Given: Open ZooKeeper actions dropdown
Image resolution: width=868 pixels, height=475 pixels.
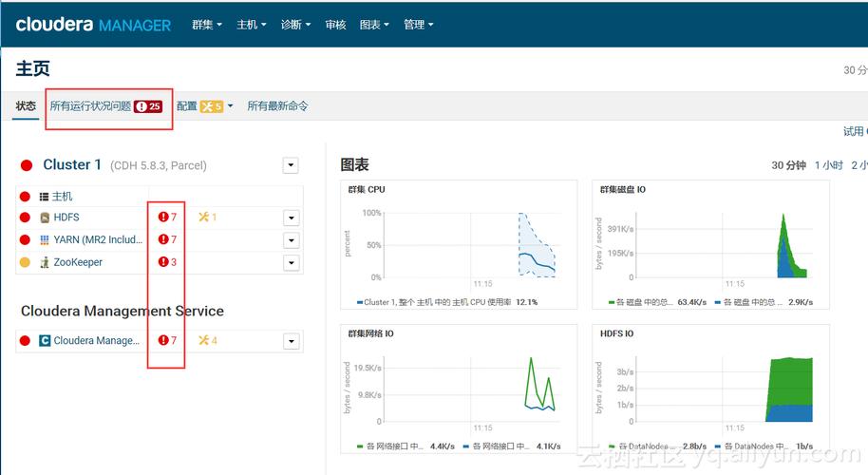Looking at the screenshot, I should tap(292, 263).
